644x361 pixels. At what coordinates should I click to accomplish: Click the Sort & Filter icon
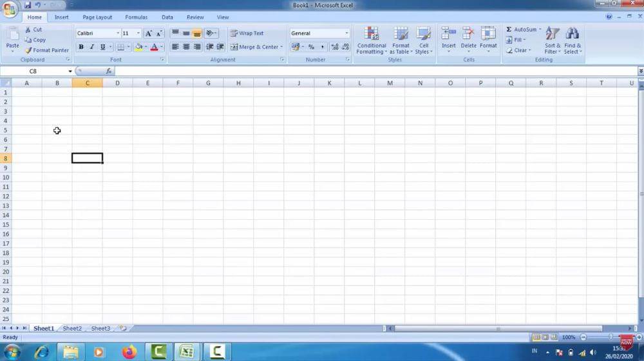click(x=552, y=34)
